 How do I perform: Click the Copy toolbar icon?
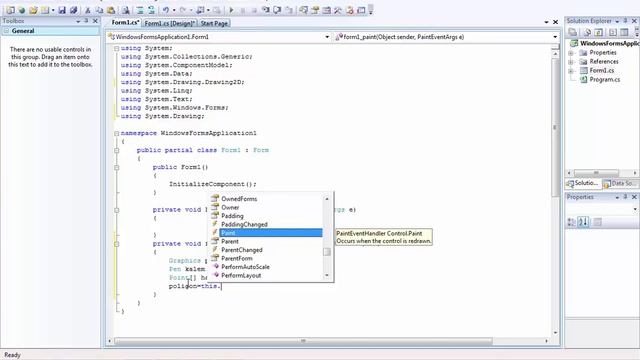(x=99, y=10)
